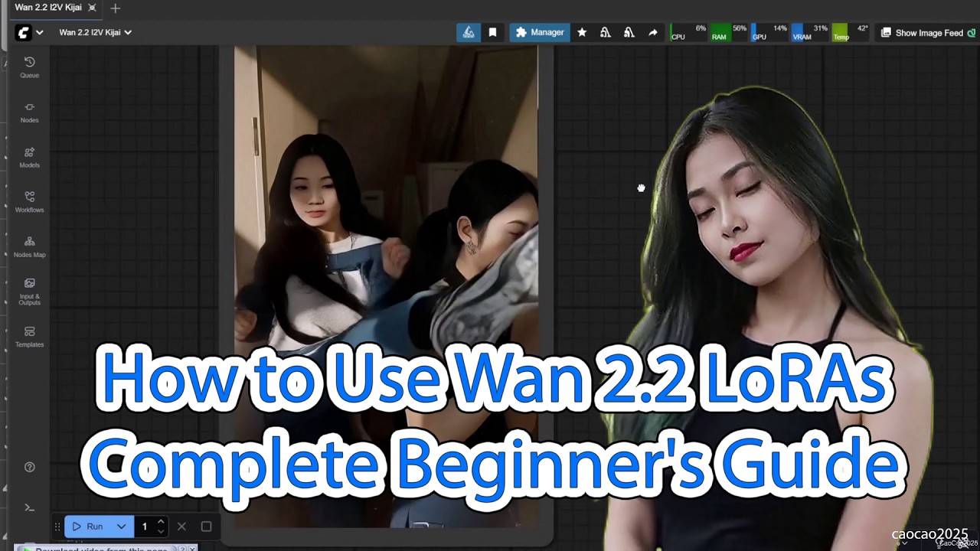Click the blue ship icon in top toolbar
Image resolution: width=980 pixels, height=551 pixels.
point(468,33)
